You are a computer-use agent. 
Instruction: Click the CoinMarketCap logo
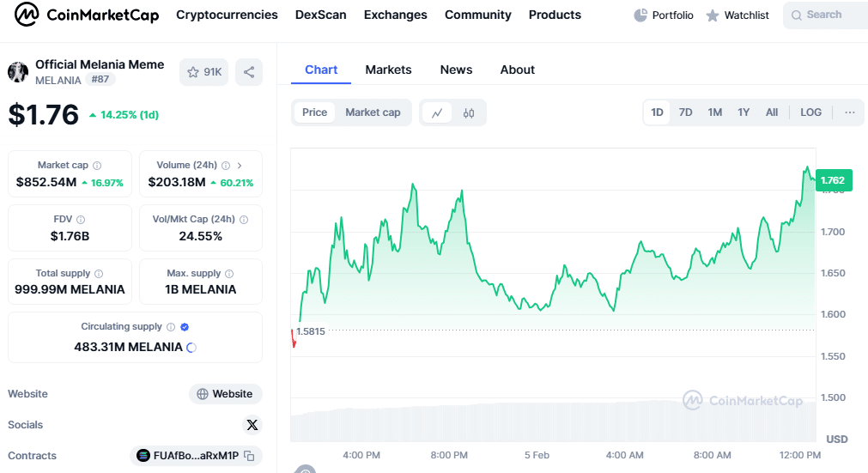click(87, 15)
